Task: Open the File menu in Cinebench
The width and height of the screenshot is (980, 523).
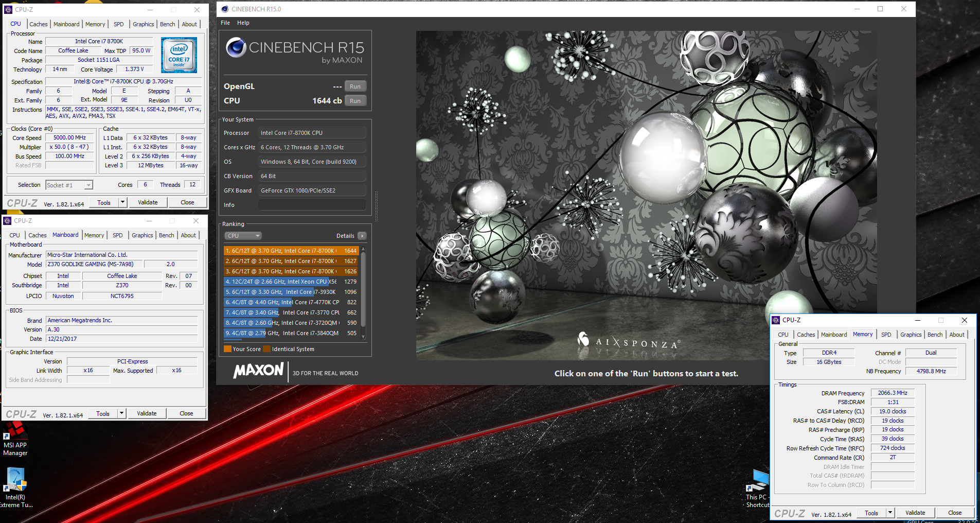Action: [x=225, y=23]
